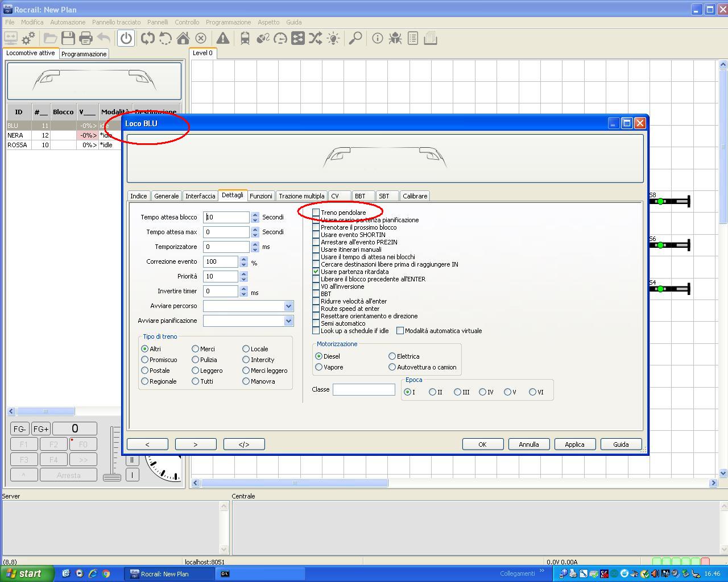Click the Guida dialog button

[621, 444]
